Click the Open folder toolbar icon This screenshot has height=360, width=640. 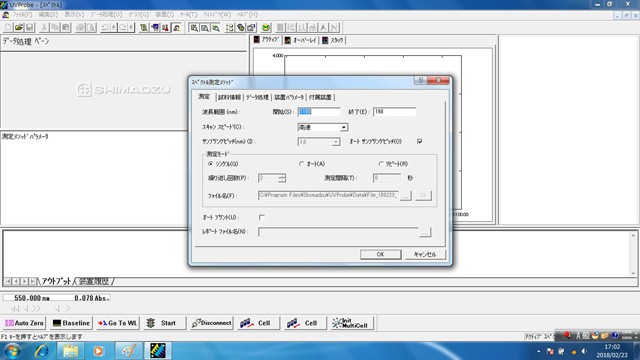click(x=19, y=28)
